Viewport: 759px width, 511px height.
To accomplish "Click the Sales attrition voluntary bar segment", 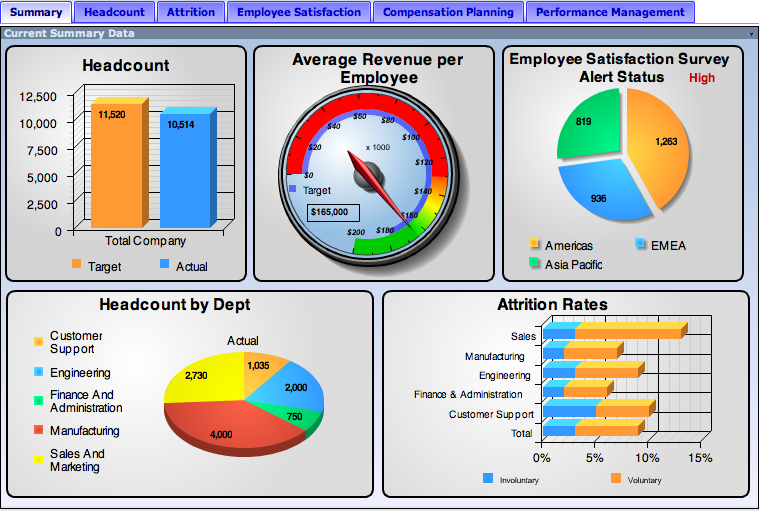I will (x=628, y=333).
